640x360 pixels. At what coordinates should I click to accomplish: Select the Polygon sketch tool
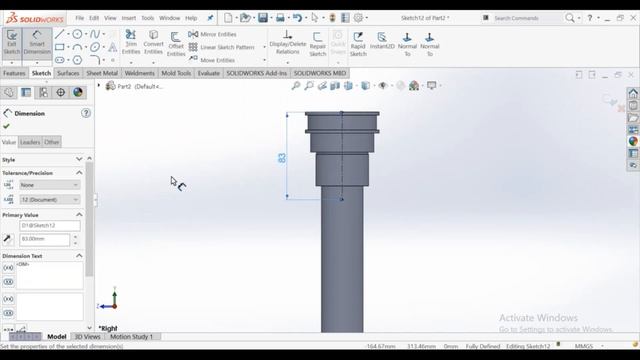coord(77,60)
